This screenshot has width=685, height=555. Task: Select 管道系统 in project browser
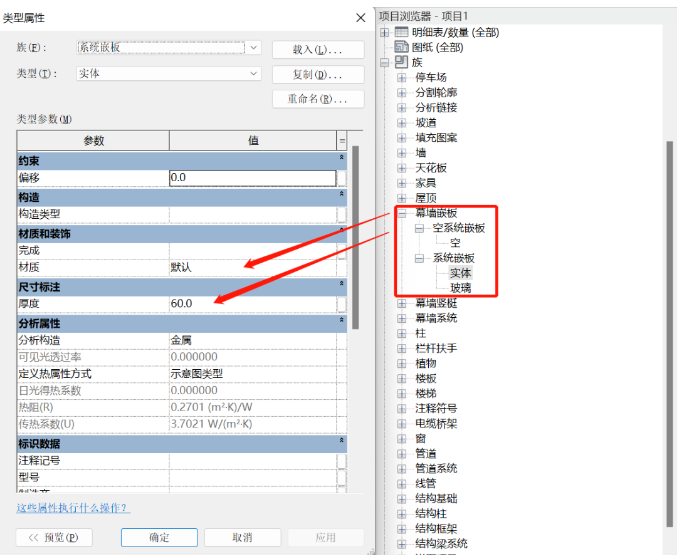[x=436, y=468]
